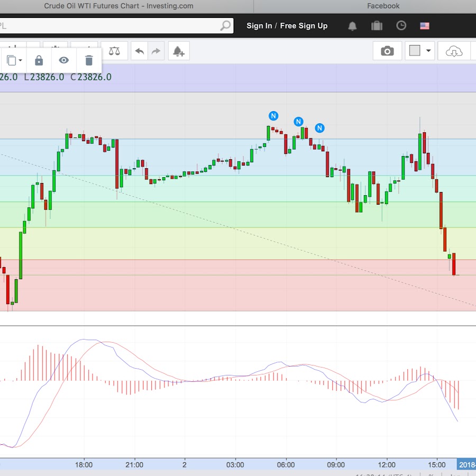Open the chart layout dropdown arrow
This screenshot has width=476, height=476.
(428, 51)
